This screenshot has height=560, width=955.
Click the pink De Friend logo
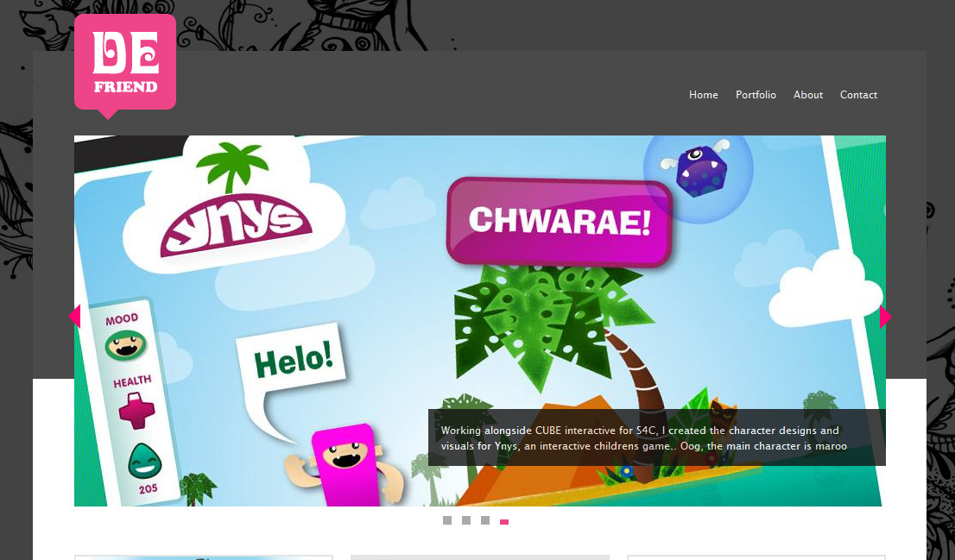pyautogui.click(x=125, y=65)
